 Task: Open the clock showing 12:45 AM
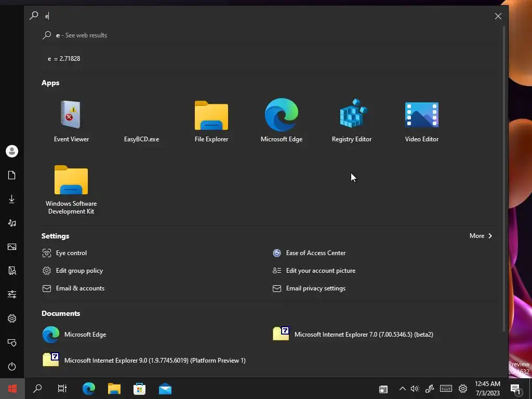(487, 389)
